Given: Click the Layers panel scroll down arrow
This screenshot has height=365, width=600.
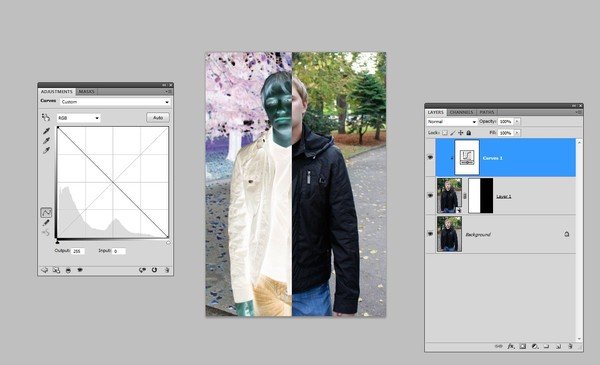Looking at the screenshot, I should 579,339.
